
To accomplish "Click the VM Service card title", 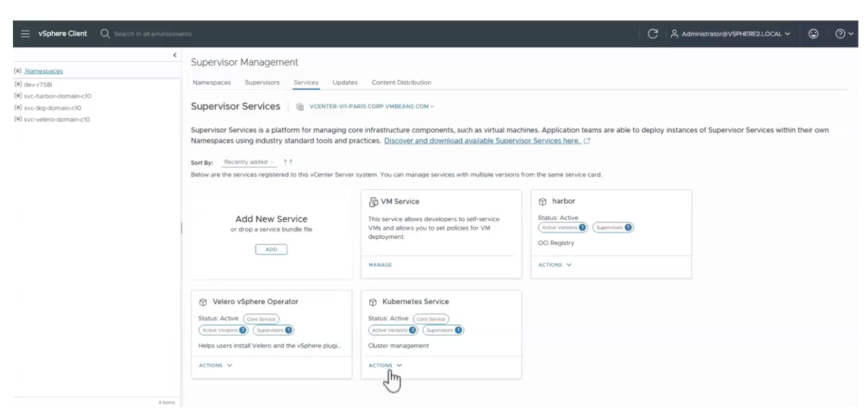I will pos(400,202).
